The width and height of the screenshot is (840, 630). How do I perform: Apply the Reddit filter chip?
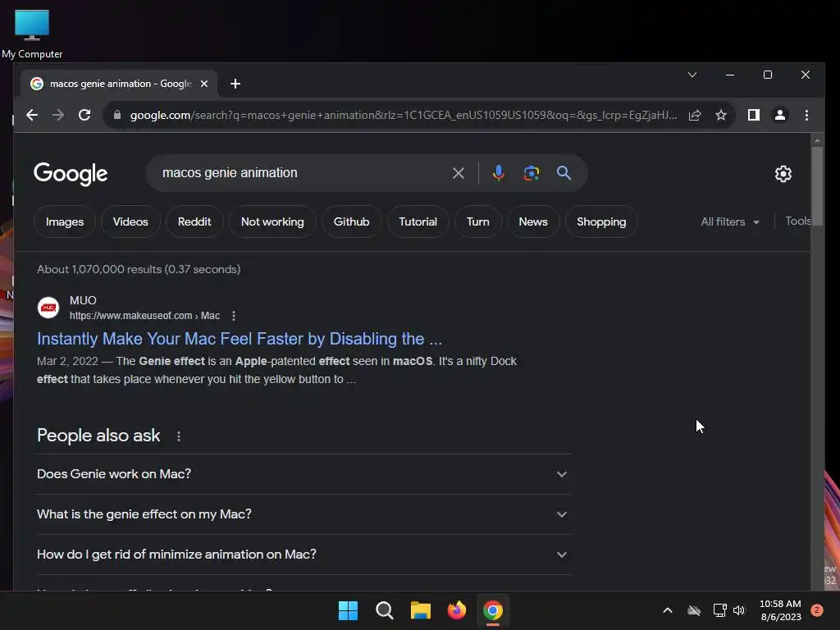194,221
